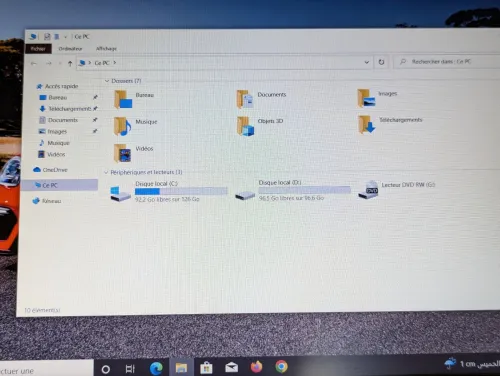The width and height of the screenshot is (500, 376).
Task: Click the New folder quick access toolbar icon
Action: [57, 36]
